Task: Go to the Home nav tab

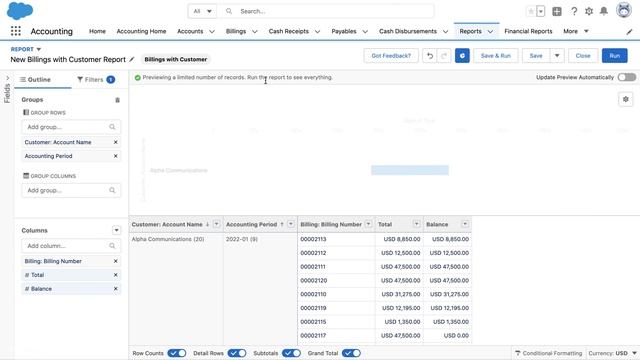Action: click(x=97, y=31)
